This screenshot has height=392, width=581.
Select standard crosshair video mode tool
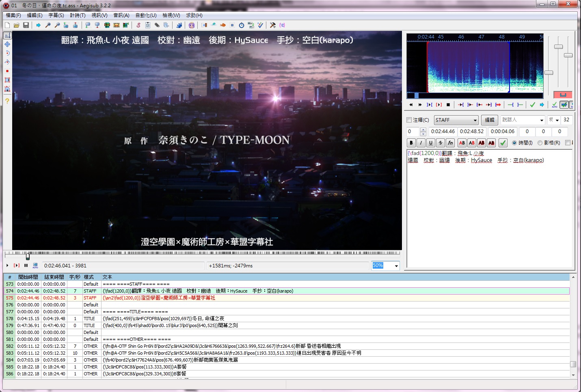coord(7,35)
